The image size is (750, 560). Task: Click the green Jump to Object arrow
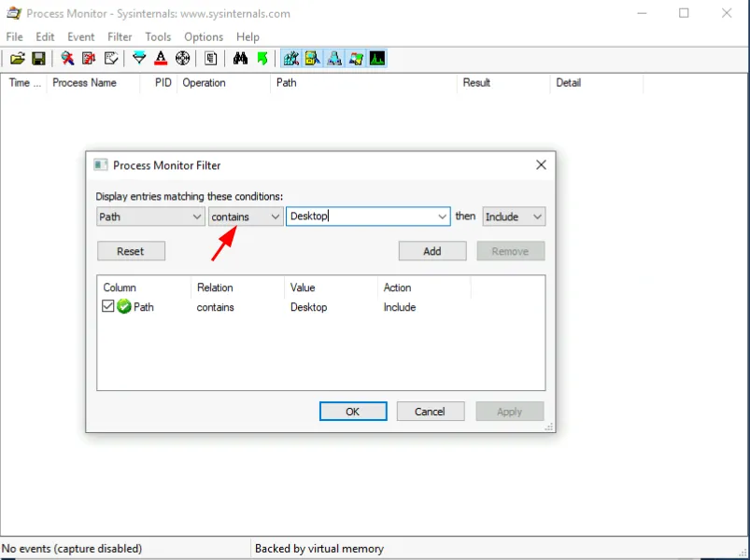(262, 59)
